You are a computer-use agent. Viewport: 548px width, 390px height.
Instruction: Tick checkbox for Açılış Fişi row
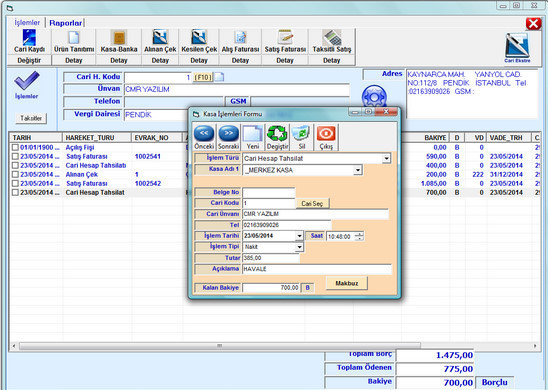(15, 147)
